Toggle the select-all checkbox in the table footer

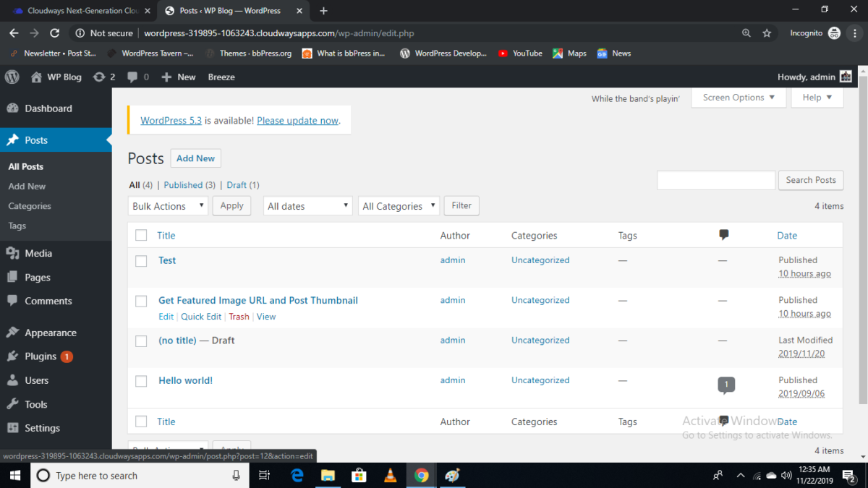point(141,421)
